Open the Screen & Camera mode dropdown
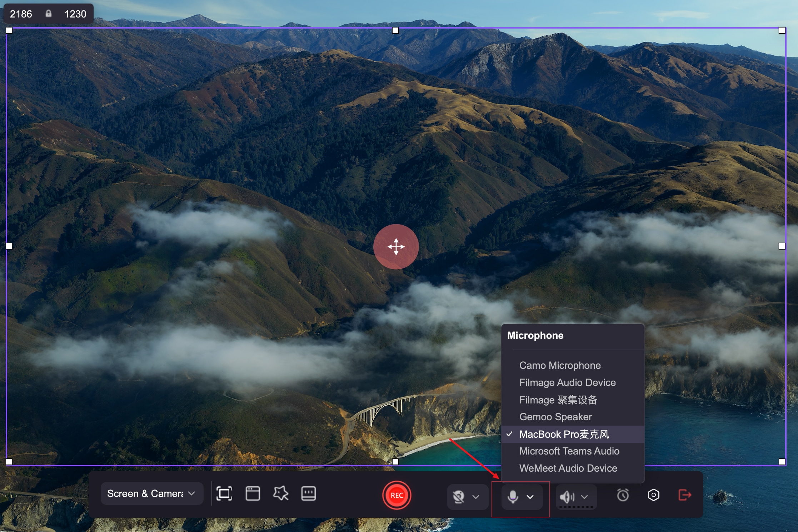This screenshot has height=532, width=798. click(151, 494)
